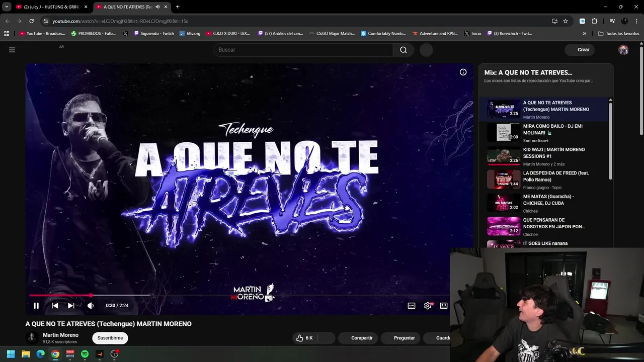Open hltv.org bookmark
Image resolution: width=644 pixels, height=362 pixels.
[x=190, y=34]
